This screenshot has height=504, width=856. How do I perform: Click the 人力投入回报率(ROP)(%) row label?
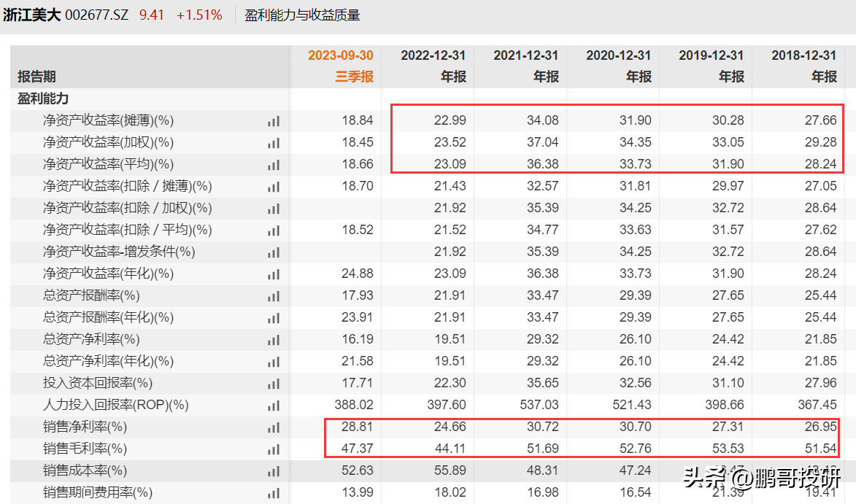coord(116,405)
